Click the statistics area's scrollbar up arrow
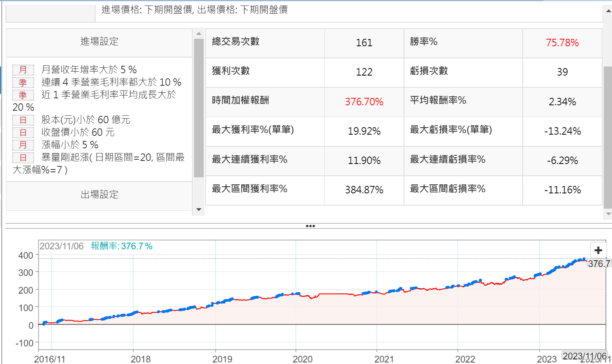The width and height of the screenshot is (612, 364). point(608,11)
